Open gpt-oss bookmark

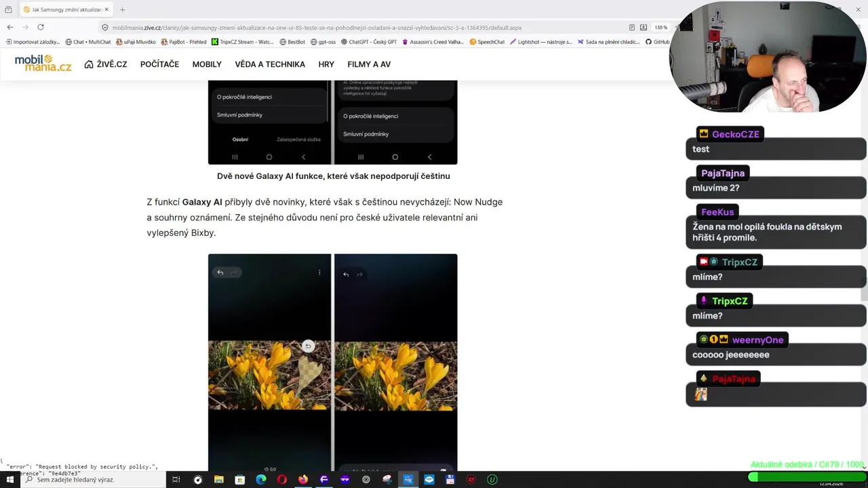(323, 42)
